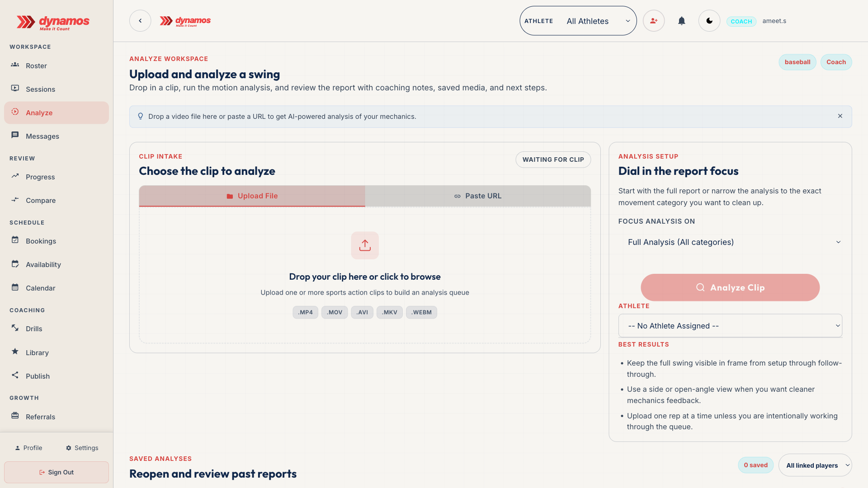This screenshot has width=868, height=488.
Task: Toggle dark mode moon icon
Action: click(x=709, y=21)
